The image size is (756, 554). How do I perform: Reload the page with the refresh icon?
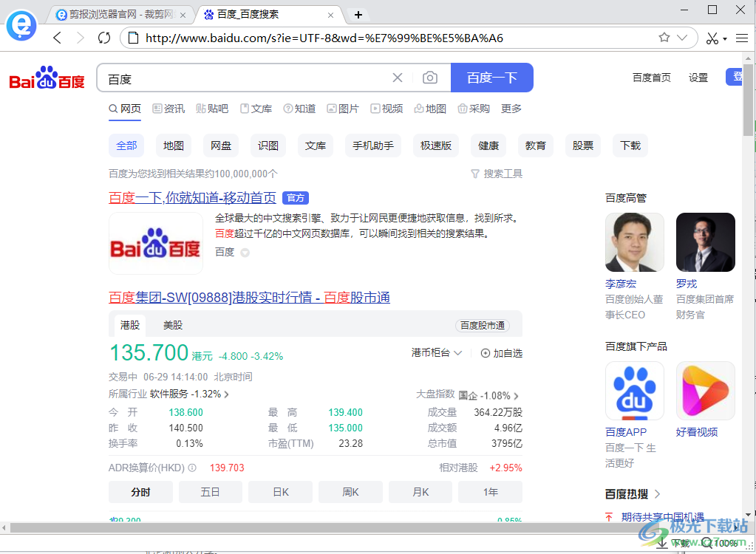tap(104, 38)
